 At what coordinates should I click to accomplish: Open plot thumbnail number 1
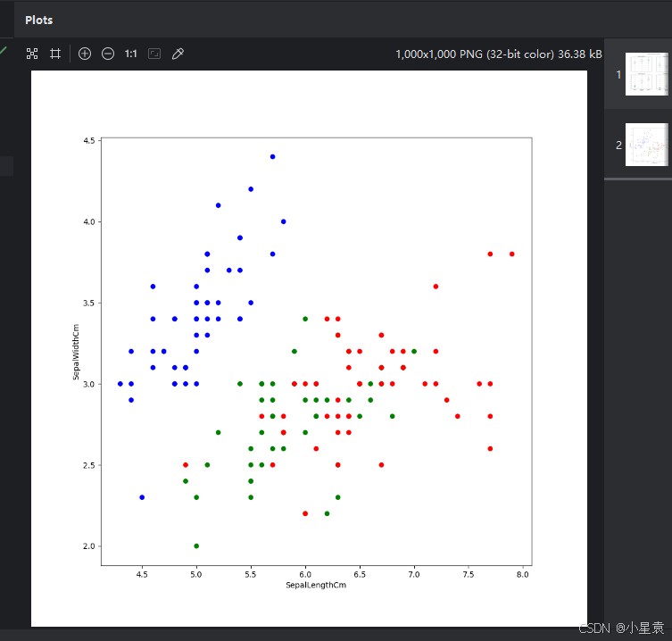646,74
